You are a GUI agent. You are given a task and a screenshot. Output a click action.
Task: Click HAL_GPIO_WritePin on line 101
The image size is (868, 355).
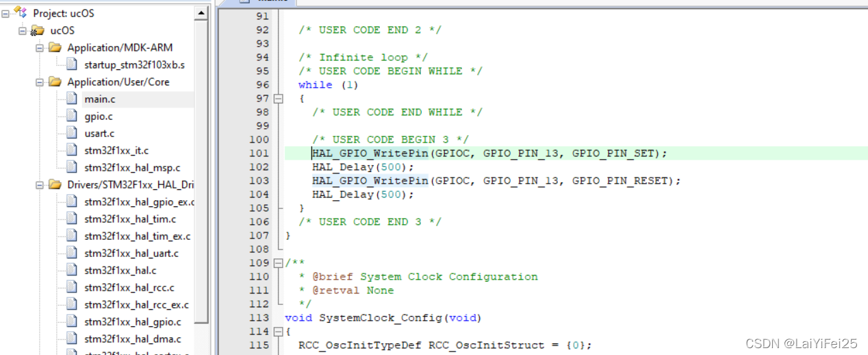(370, 154)
